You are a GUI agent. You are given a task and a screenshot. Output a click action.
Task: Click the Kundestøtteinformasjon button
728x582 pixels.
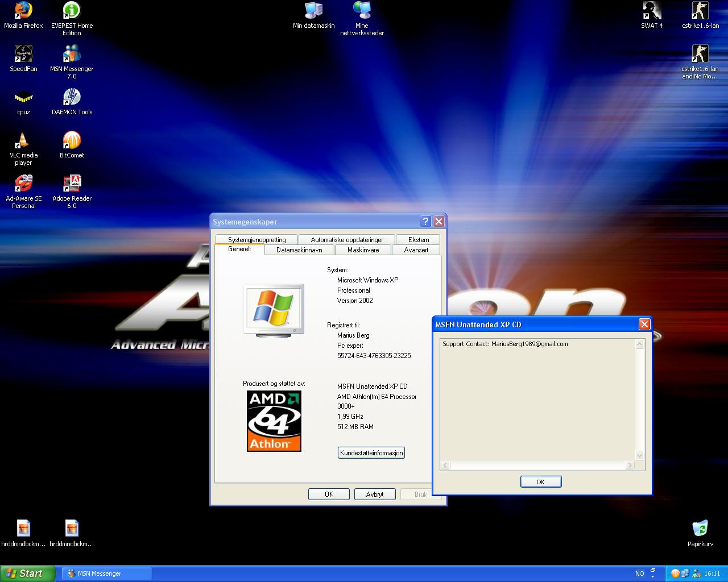point(371,453)
